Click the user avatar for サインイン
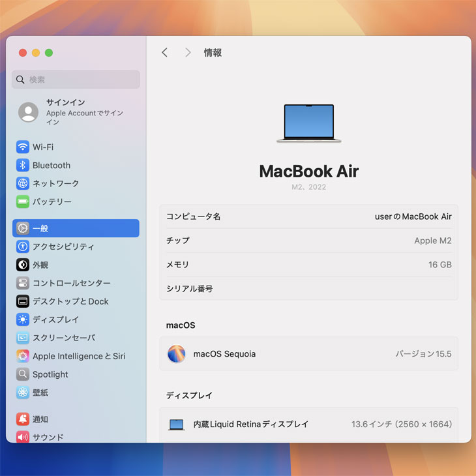The height and width of the screenshot is (476, 476). pyautogui.click(x=28, y=112)
